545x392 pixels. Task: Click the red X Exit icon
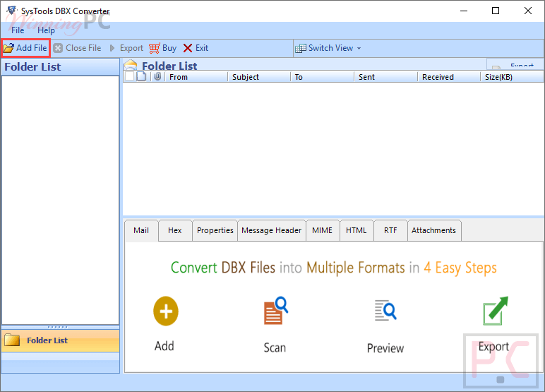tap(188, 48)
